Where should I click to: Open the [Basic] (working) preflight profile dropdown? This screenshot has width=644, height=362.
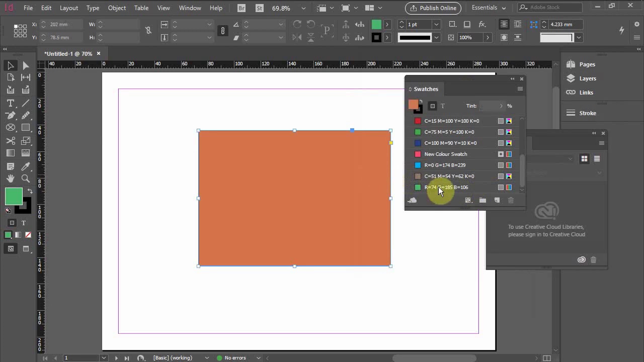pos(207,358)
